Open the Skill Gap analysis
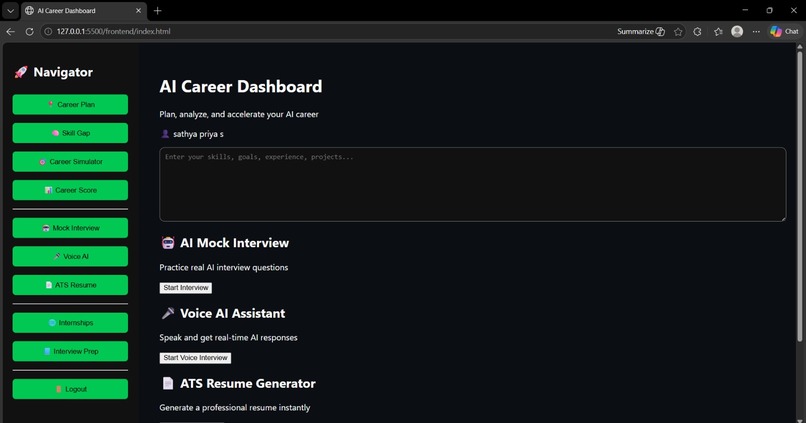 click(70, 133)
